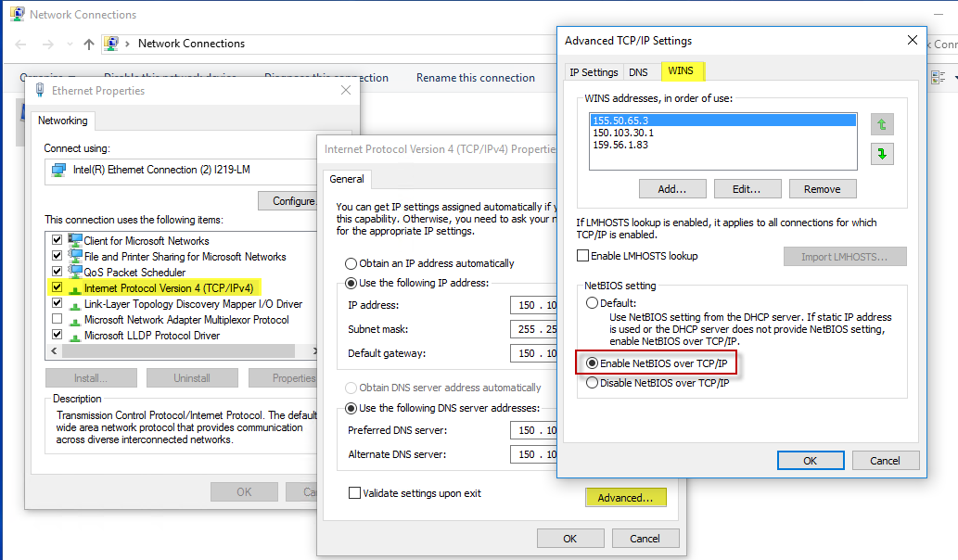
Task: Click Network Connections breadcrumb in address bar
Action: (191, 44)
